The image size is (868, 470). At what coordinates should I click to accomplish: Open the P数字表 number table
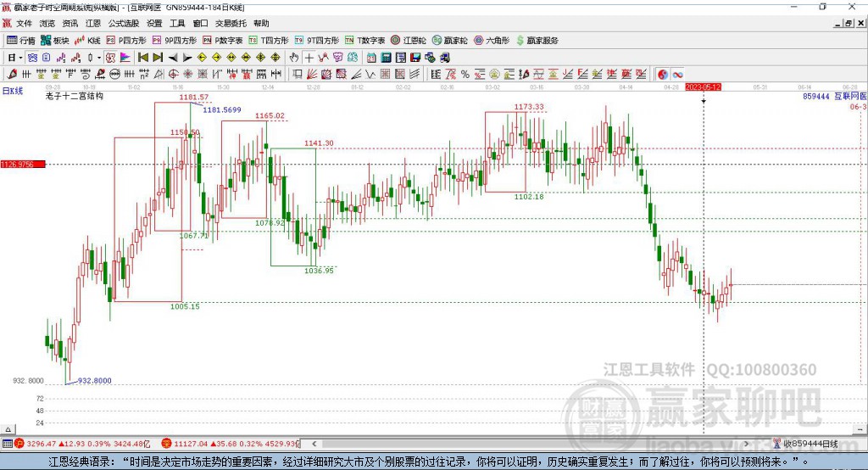click(223, 41)
